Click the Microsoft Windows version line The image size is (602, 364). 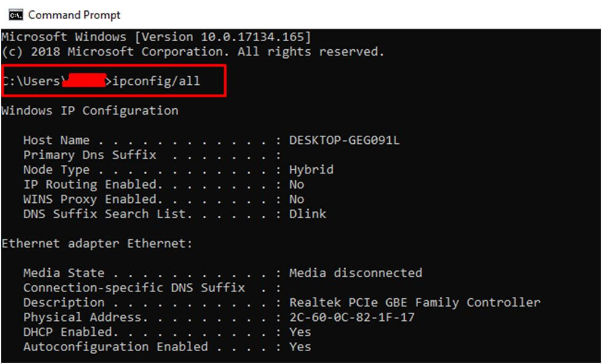tap(156, 37)
